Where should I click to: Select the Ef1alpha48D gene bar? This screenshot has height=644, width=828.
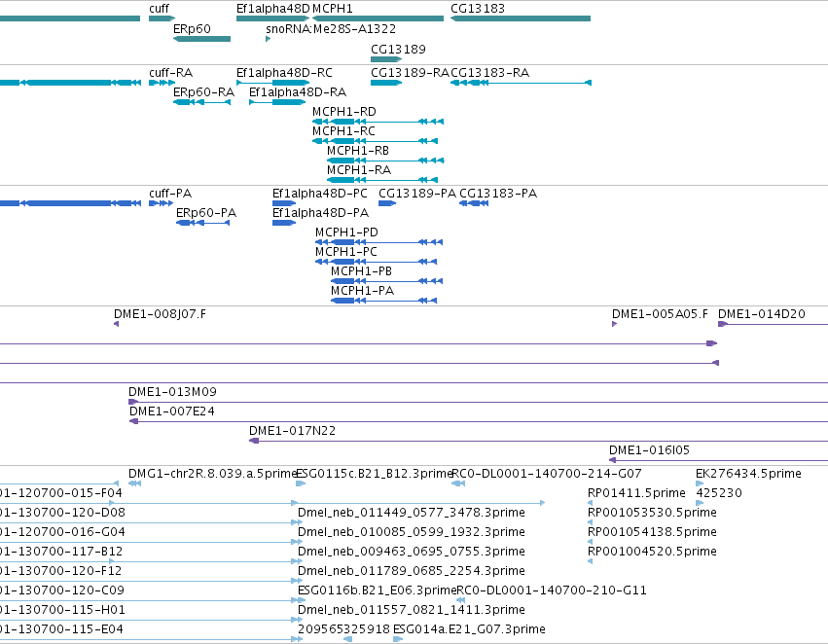click(x=273, y=18)
